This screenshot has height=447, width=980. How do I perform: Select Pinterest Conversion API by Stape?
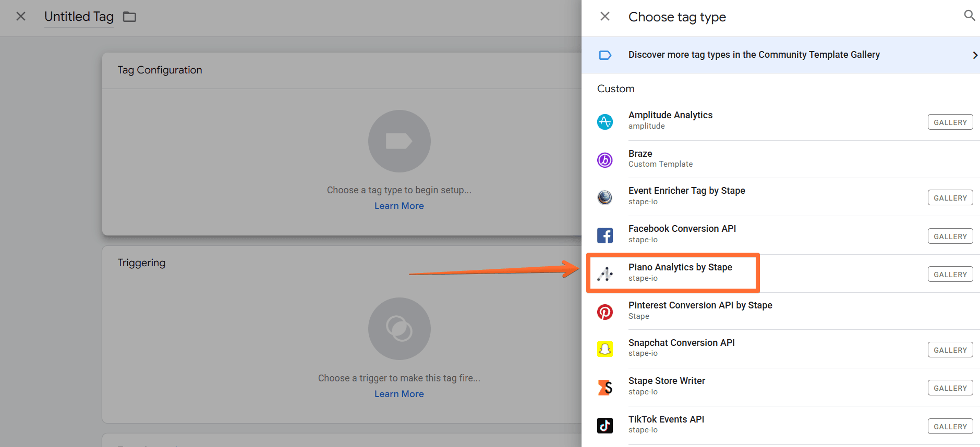[781, 311]
